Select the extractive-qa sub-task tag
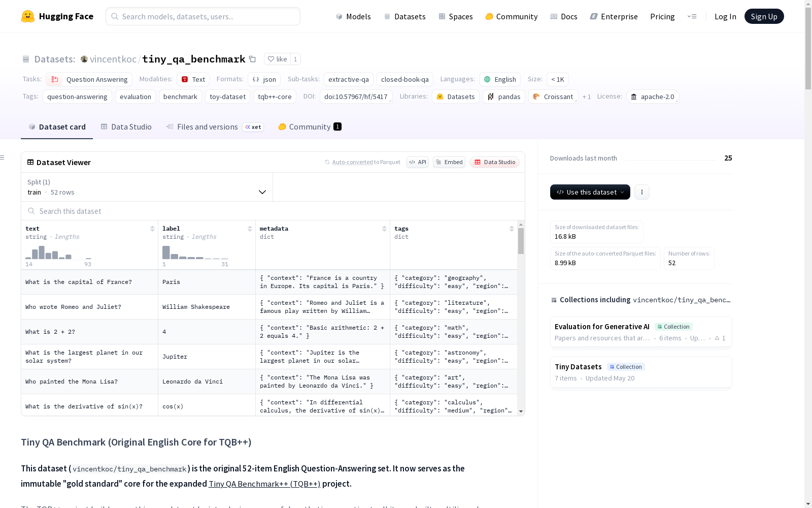 349,79
